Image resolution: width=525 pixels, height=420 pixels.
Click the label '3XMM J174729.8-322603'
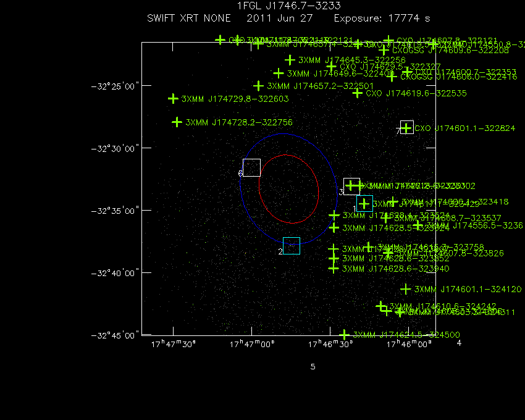coord(235,99)
